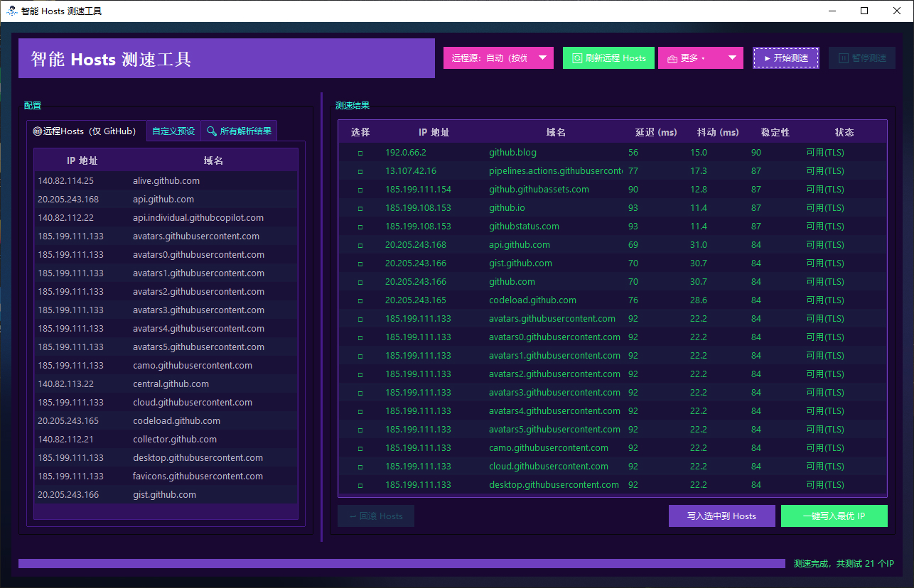
Task: Click the 暂停测速 pause button
Action: pyautogui.click(x=862, y=58)
